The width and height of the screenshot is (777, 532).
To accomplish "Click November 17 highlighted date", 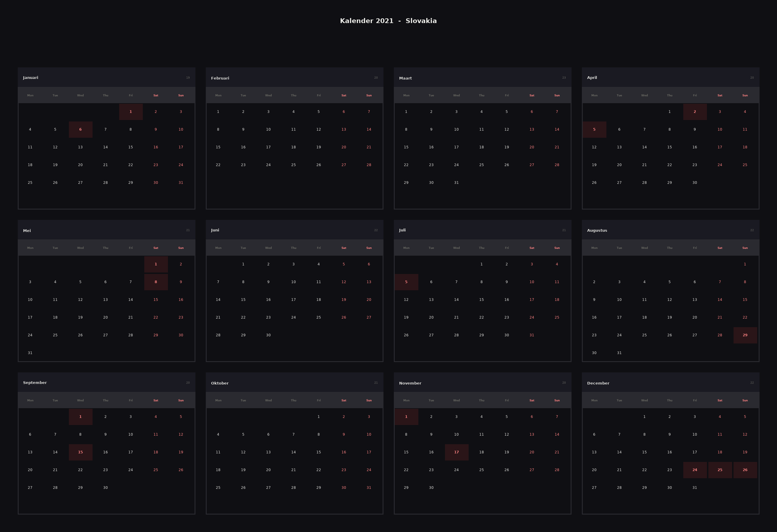I will click(x=457, y=452).
